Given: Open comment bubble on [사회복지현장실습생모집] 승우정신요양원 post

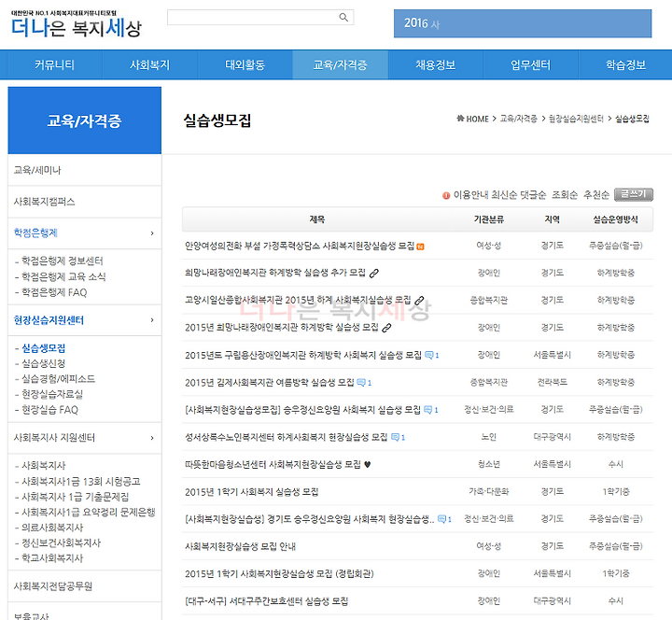Looking at the screenshot, I should [430, 410].
